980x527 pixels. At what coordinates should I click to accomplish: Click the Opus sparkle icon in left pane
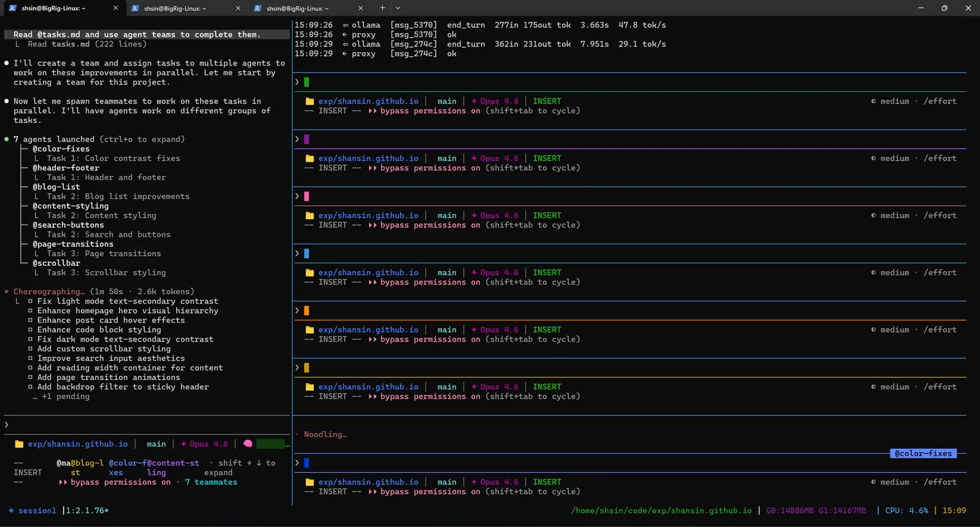point(184,444)
